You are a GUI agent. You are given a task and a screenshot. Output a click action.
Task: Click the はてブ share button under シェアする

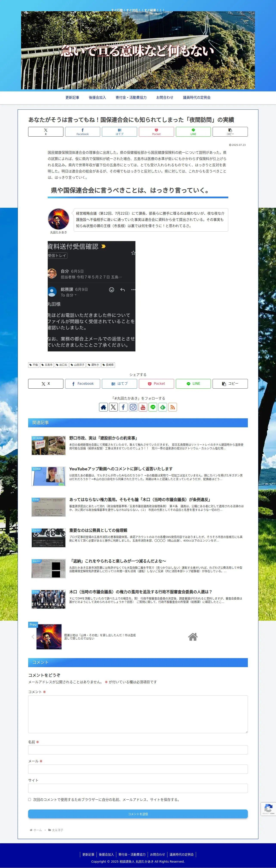pos(120,383)
